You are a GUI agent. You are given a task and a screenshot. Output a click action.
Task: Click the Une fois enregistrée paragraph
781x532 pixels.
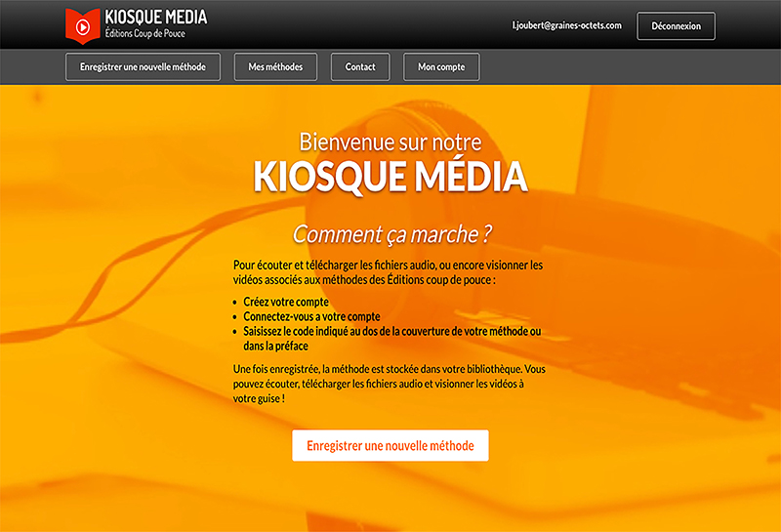click(389, 384)
